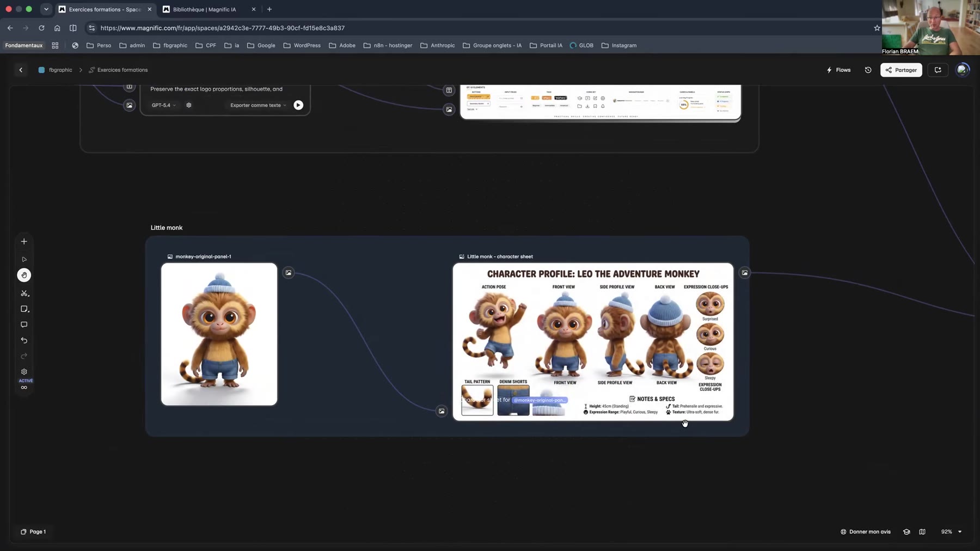Open the Instagram bookmarks folder
Viewport: 980px width, 551px height.
tap(619, 45)
